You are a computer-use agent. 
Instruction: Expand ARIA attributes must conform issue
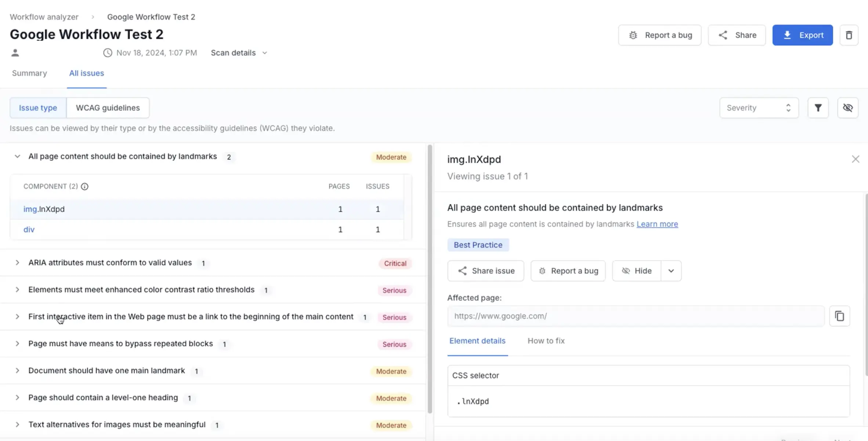click(17, 263)
